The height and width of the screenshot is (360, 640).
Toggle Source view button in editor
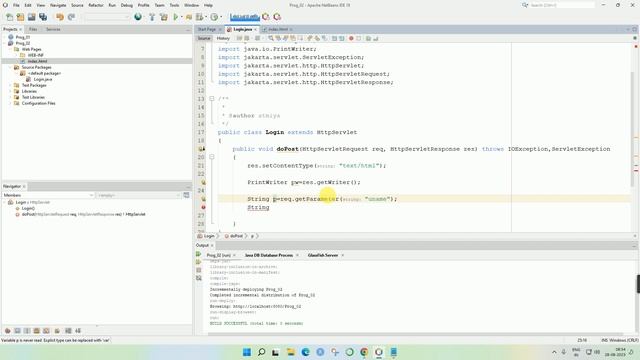click(x=204, y=38)
